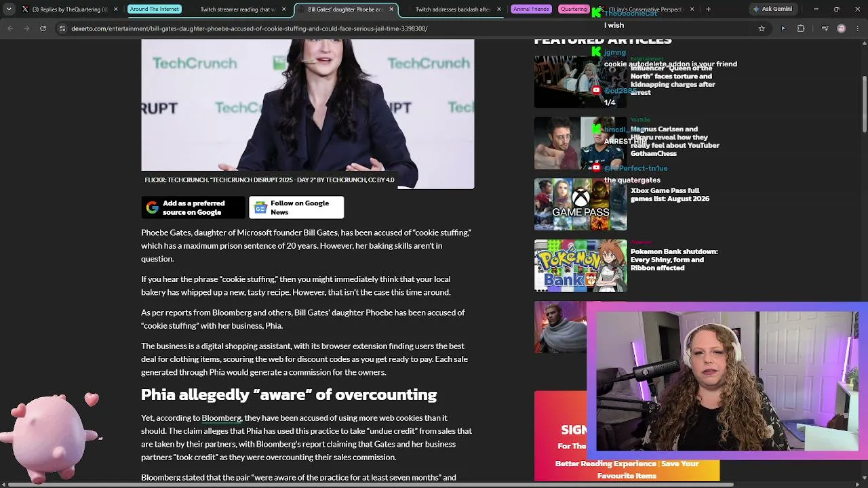Image resolution: width=868 pixels, height=488 pixels.
Task: Open the Queen of the North influencer article thumbnail
Action: (580, 81)
